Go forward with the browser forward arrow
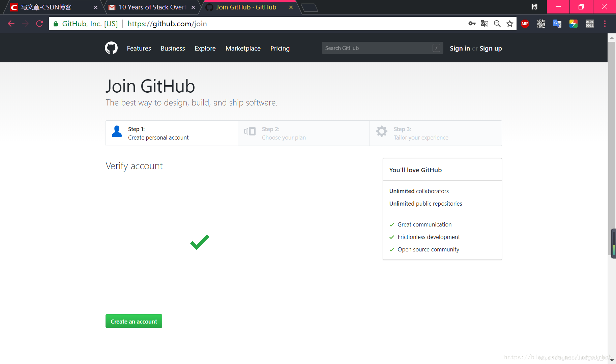The image size is (616, 364). (25, 24)
